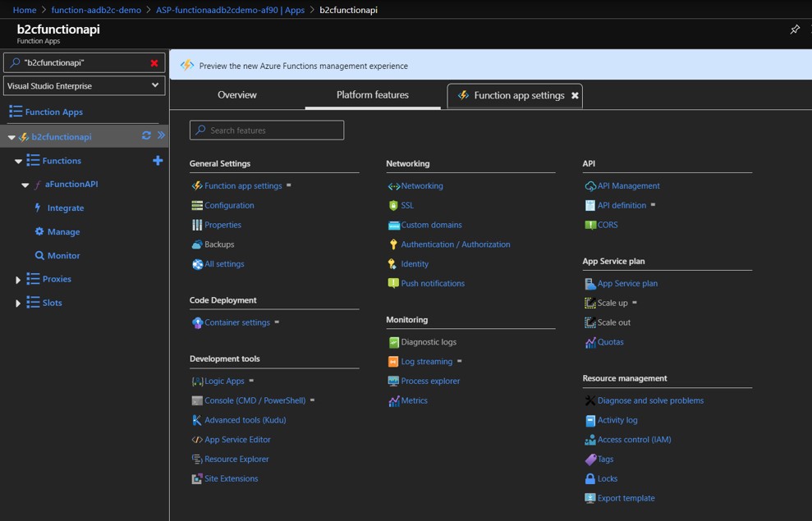The height and width of the screenshot is (521, 812).
Task: Click the Tags purple icon
Action: click(590, 459)
